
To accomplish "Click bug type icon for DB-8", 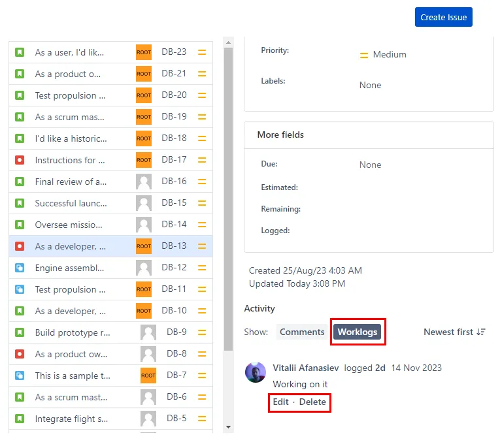I will click(x=20, y=354).
